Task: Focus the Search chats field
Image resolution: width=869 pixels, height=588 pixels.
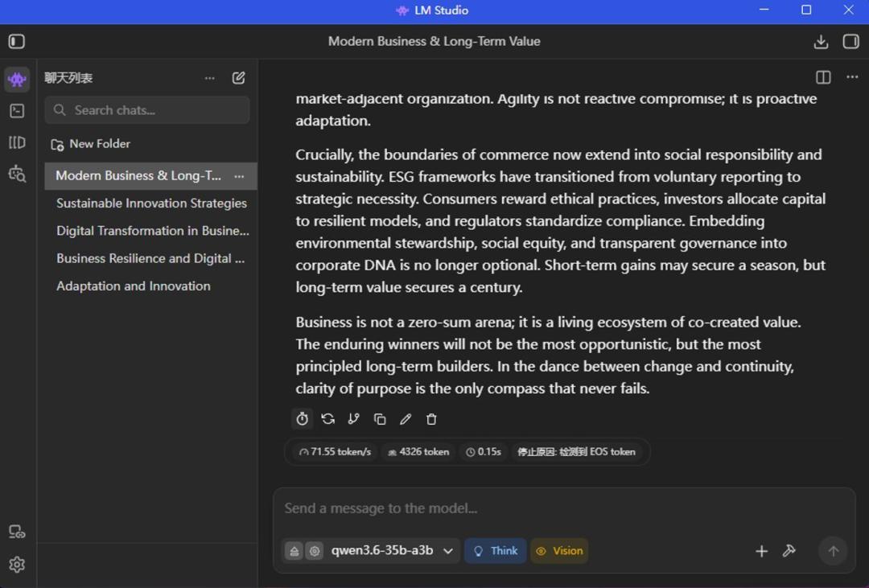Action: click(x=147, y=110)
